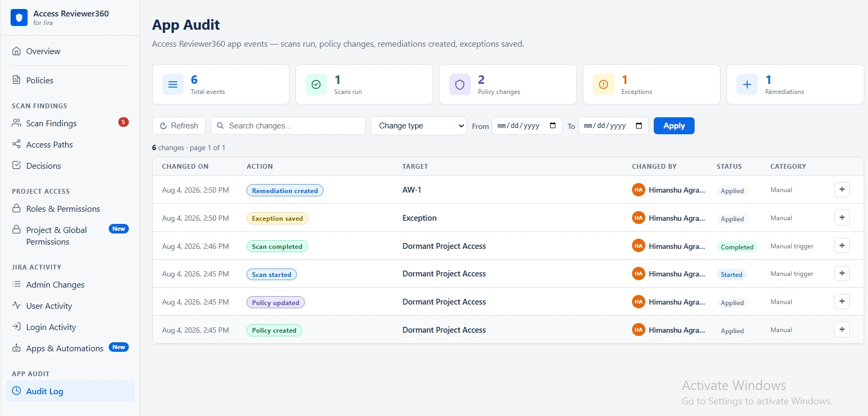Click the Decisions checkmark icon

point(16,166)
